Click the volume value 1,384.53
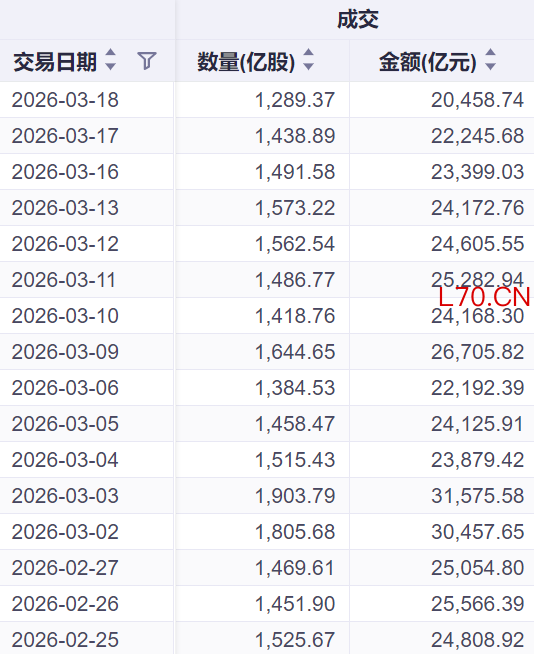This screenshot has height=654, width=534. (x=295, y=388)
